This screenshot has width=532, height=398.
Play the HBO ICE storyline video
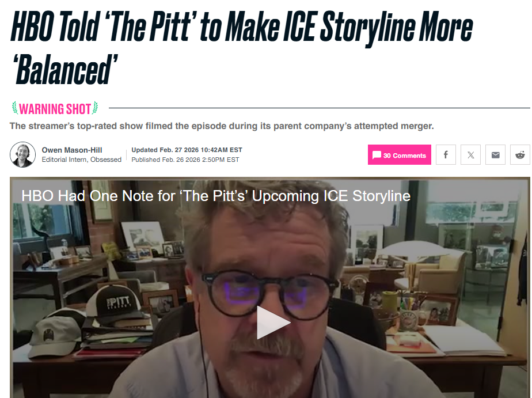[273, 323]
